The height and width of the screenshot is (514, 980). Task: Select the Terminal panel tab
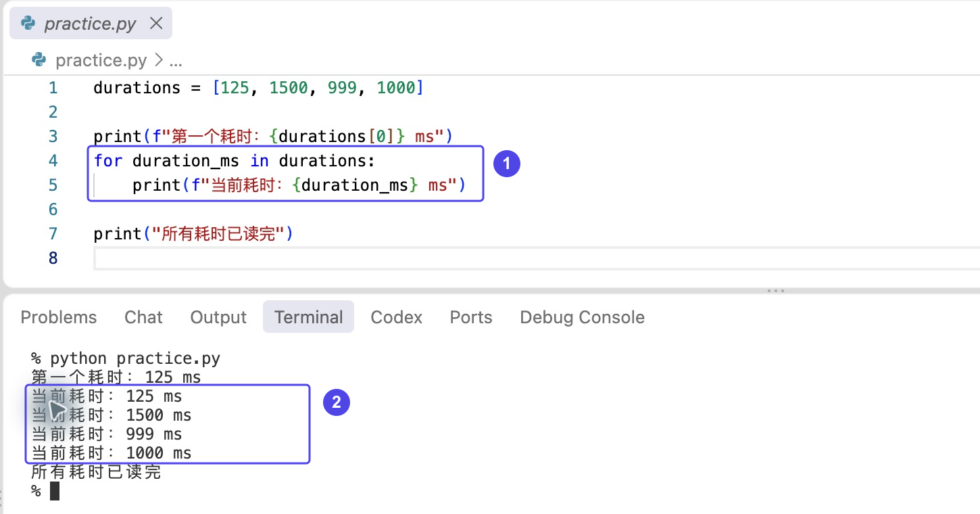pyautogui.click(x=308, y=317)
